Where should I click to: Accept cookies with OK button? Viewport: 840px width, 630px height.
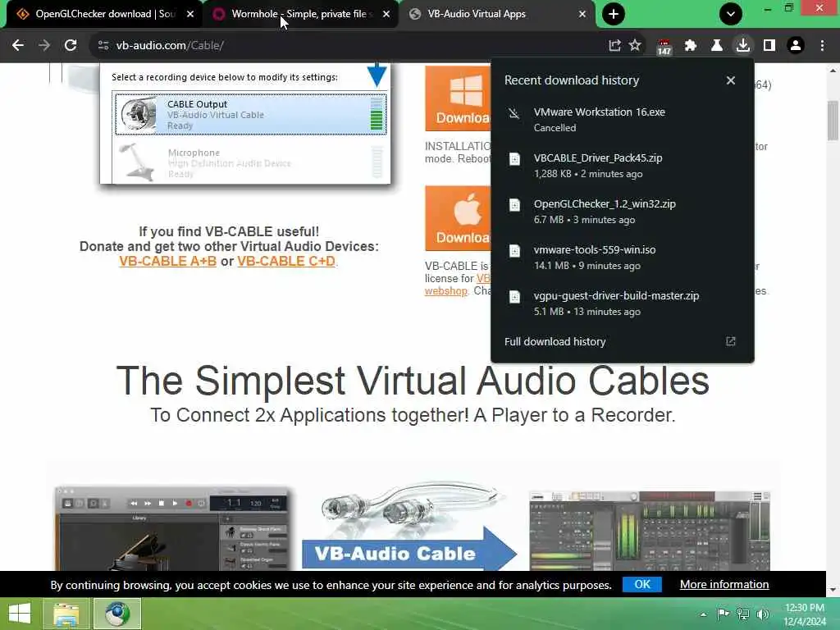[642, 584]
